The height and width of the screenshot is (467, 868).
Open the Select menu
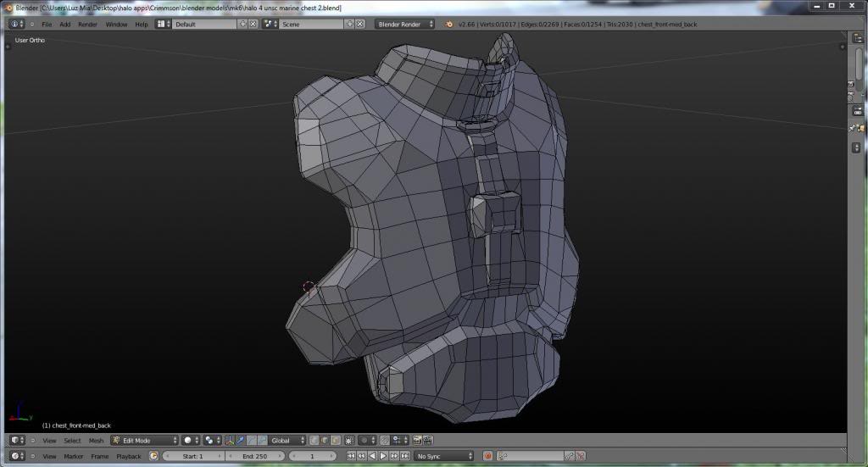[72, 441]
